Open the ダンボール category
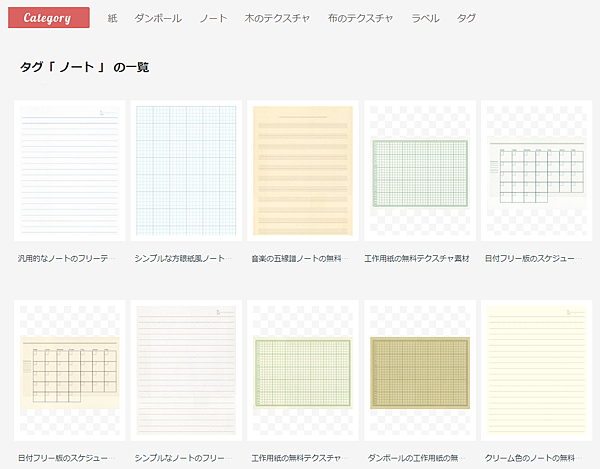 point(158,18)
